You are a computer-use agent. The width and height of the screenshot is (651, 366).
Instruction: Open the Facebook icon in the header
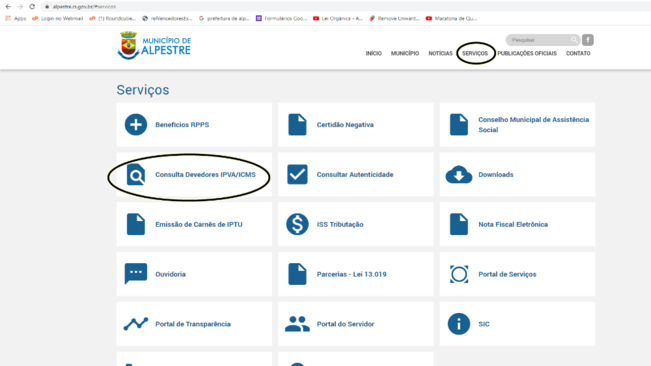tap(587, 40)
